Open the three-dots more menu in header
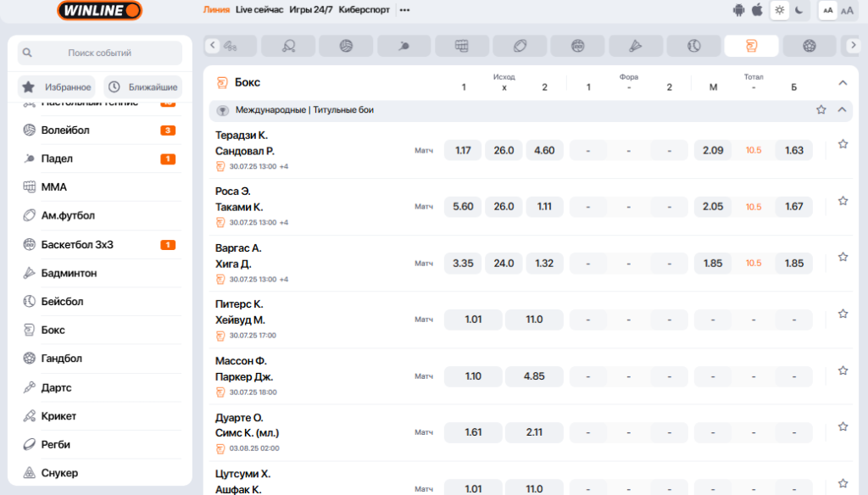This screenshot has height=495, width=868. 404,10
